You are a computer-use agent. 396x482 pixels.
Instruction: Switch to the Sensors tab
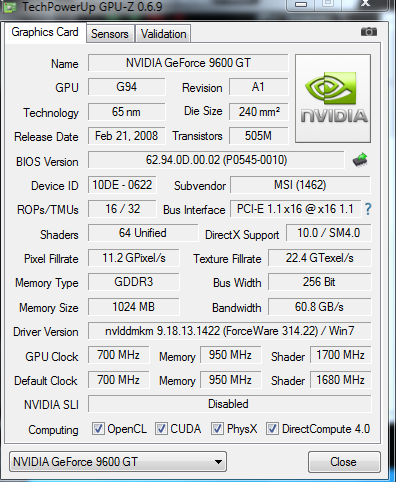pyautogui.click(x=110, y=34)
